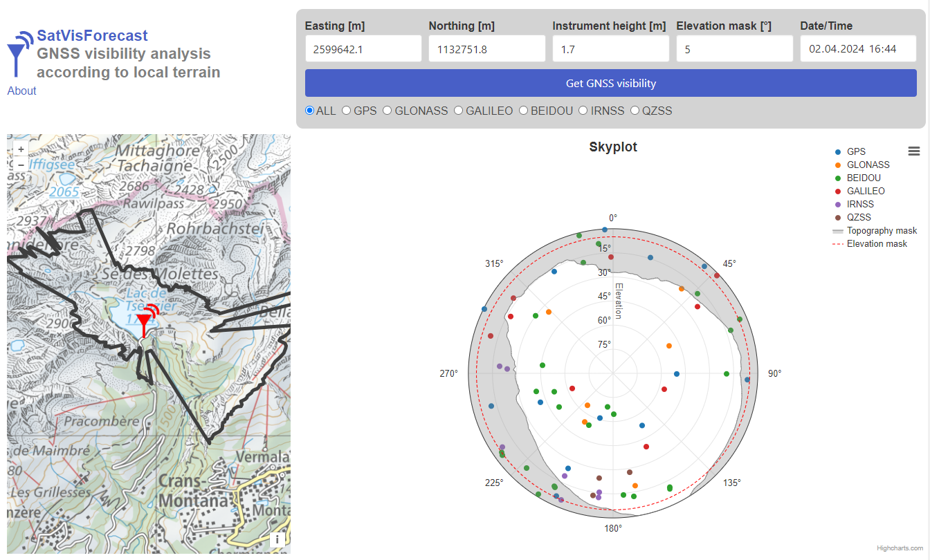Image resolution: width=930 pixels, height=560 pixels.
Task: Select the GPS radio button
Action: (x=347, y=111)
